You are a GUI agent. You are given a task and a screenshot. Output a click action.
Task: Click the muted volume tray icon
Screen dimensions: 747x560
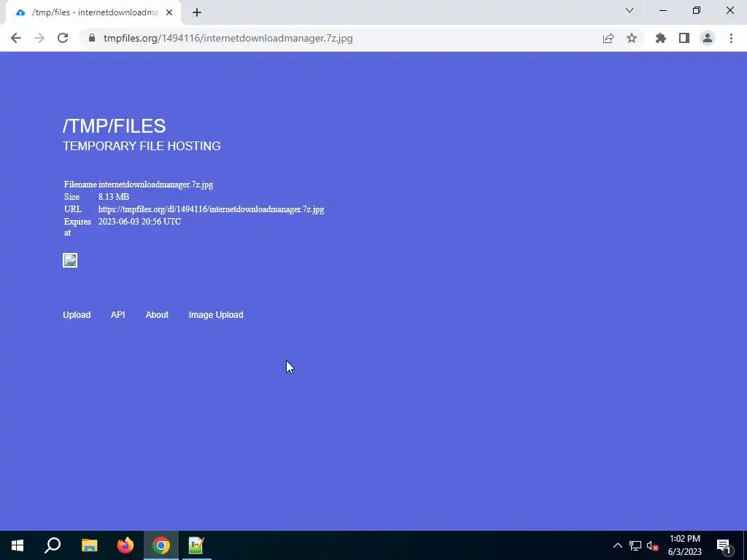click(653, 545)
